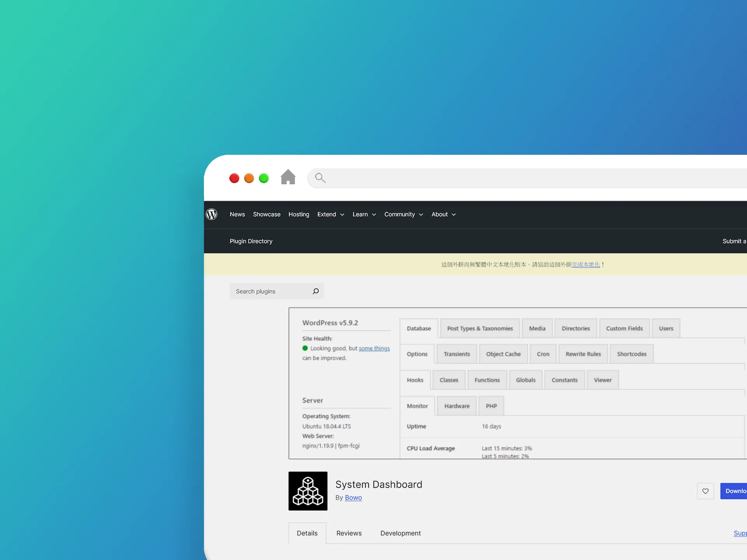The image size is (747, 560).
Task: Click the search plugins magnifier icon
Action: click(316, 291)
